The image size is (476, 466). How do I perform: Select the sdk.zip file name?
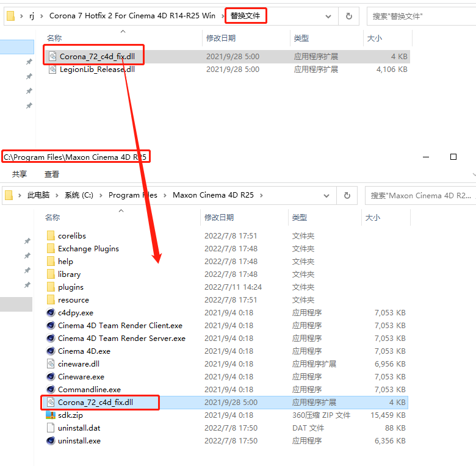pos(70,415)
